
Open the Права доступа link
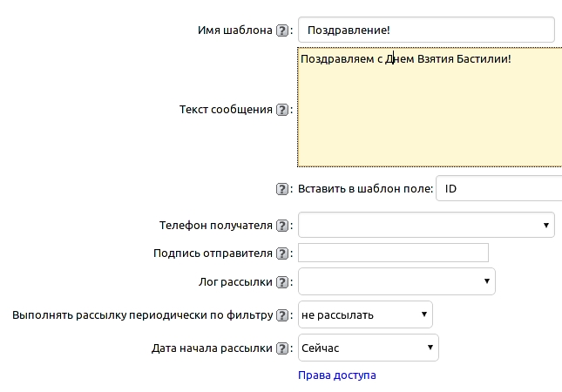337,375
